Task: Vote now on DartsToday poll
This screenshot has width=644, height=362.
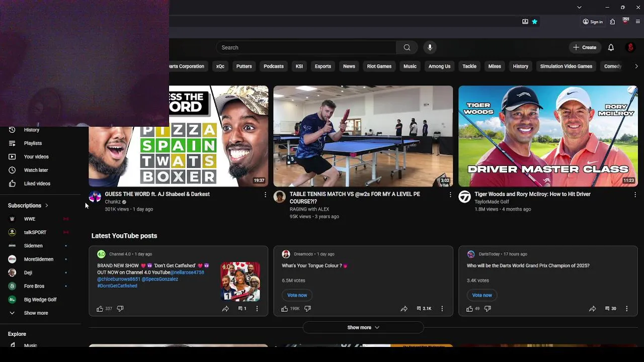Action: [481, 295]
